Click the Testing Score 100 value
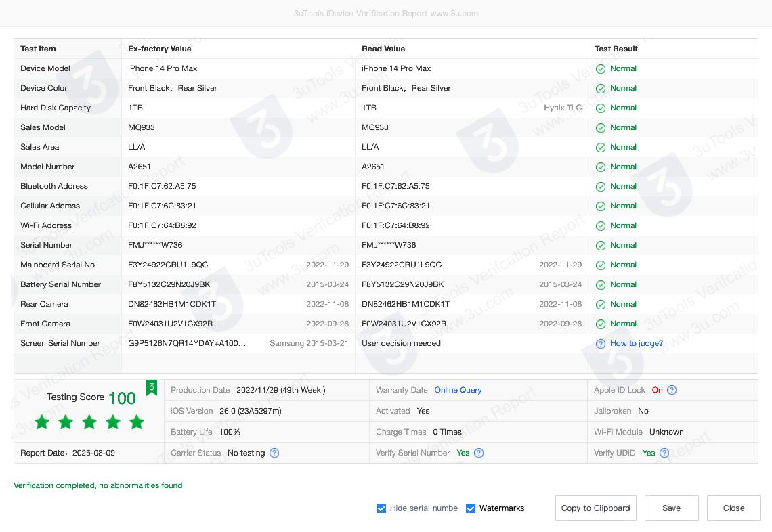772x532 pixels. click(122, 398)
